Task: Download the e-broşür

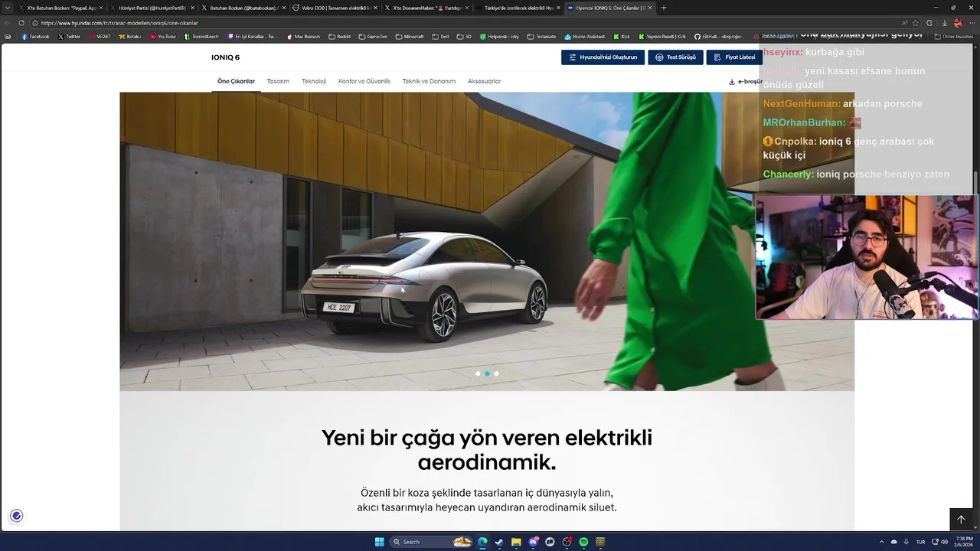Action: point(745,81)
